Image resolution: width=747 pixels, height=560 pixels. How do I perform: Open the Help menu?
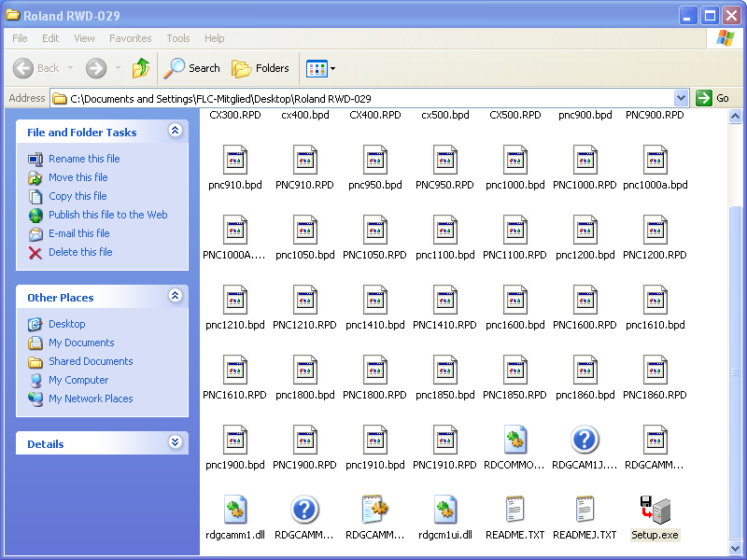pos(215,38)
